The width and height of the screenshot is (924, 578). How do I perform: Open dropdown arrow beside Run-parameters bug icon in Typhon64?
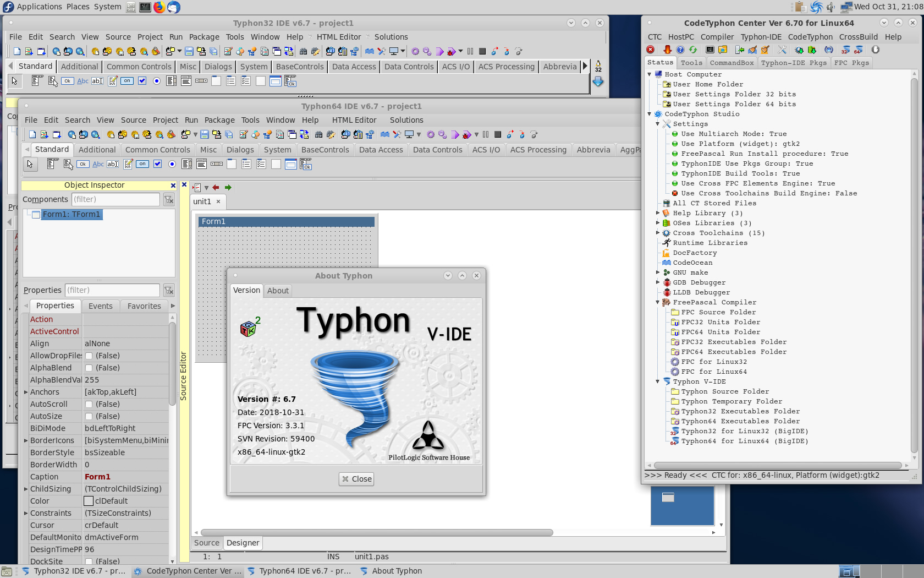tap(476, 134)
